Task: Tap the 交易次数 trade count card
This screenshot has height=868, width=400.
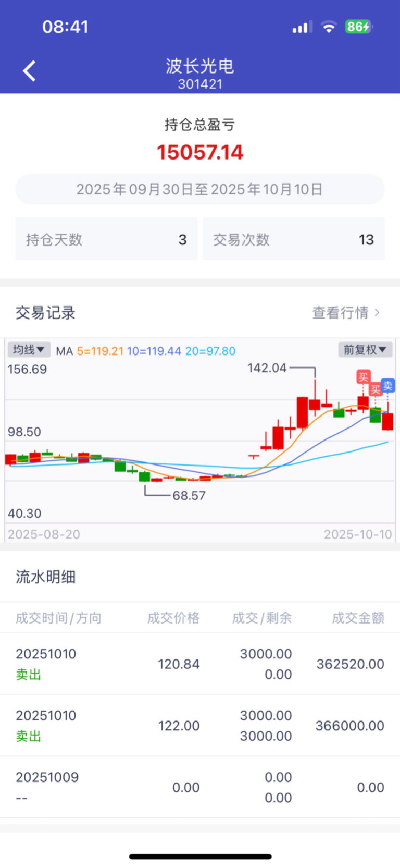Action: coord(293,239)
